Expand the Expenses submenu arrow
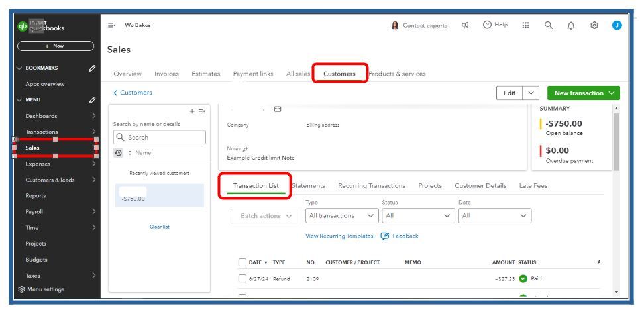This screenshot has height=312, width=644. 93,164
